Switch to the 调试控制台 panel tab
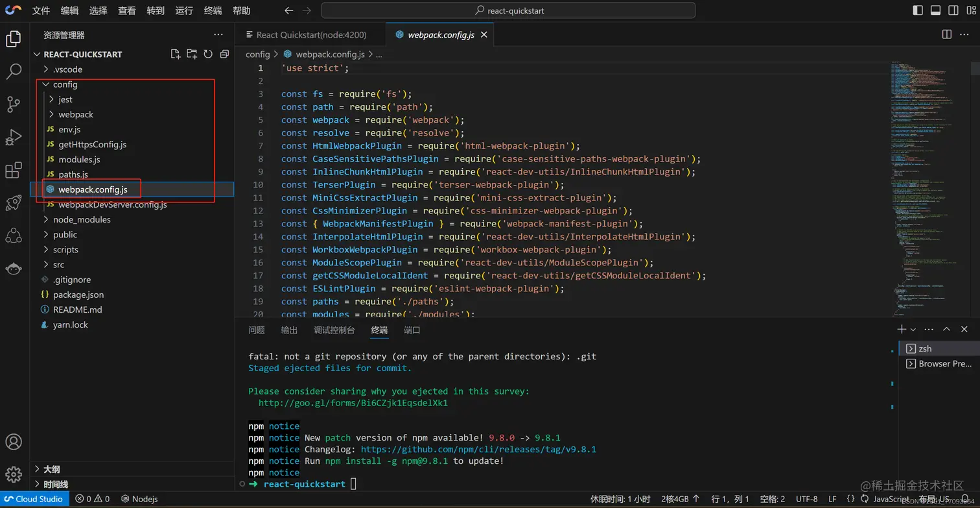 tap(334, 330)
